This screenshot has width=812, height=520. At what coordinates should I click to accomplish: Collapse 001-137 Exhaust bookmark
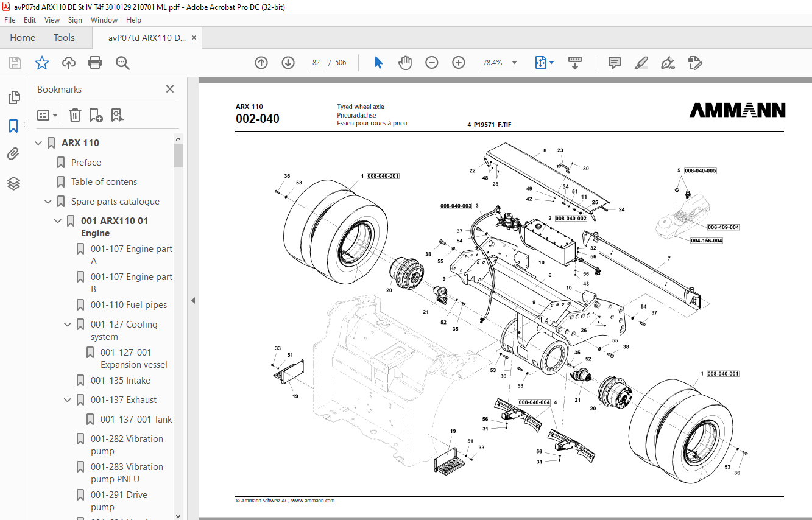tap(68, 400)
